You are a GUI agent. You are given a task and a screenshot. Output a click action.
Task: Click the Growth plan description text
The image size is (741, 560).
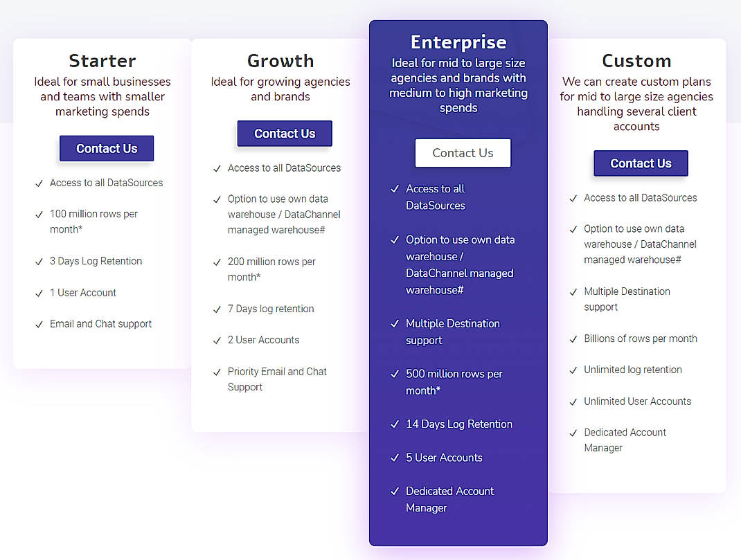tap(280, 90)
